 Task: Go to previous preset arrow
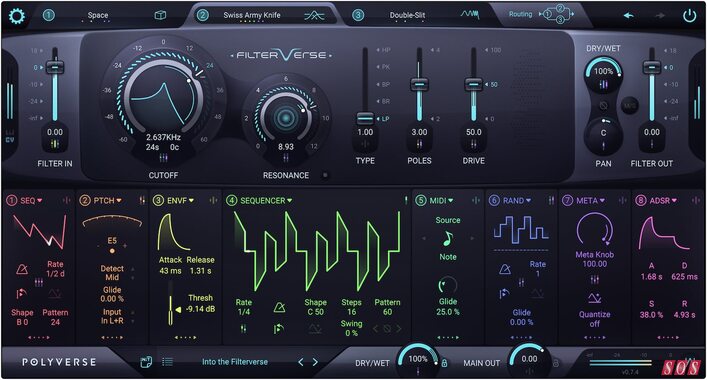(301, 362)
